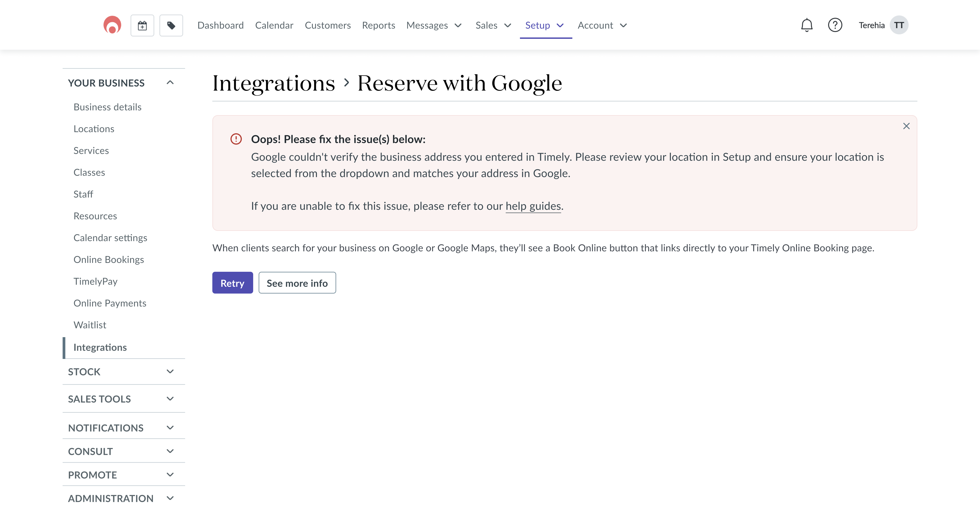
Task: Open Locations in the sidebar
Action: pos(94,129)
